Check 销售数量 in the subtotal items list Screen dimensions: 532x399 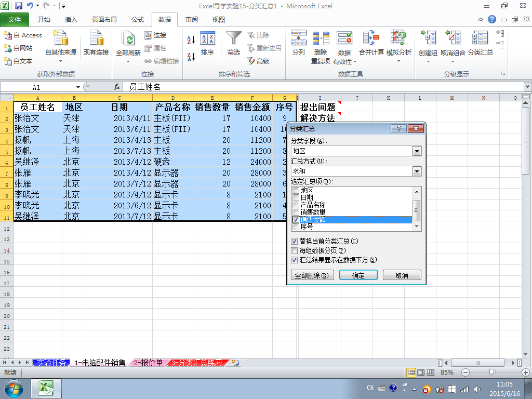296,212
